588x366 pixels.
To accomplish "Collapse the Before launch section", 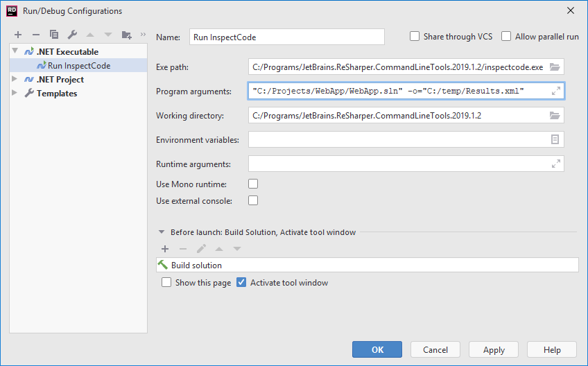I will pos(162,232).
